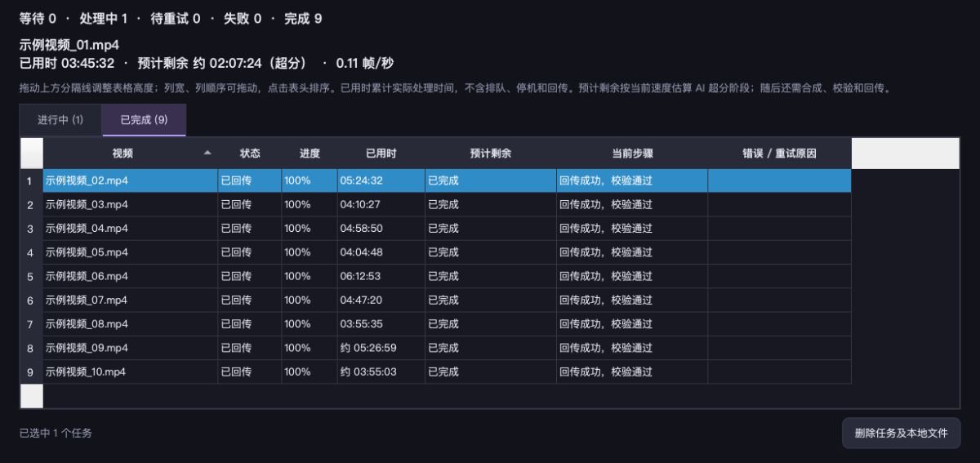Click the current file name 示例视频_01.mp4
This screenshot has height=463, width=980.
click(x=69, y=44)
